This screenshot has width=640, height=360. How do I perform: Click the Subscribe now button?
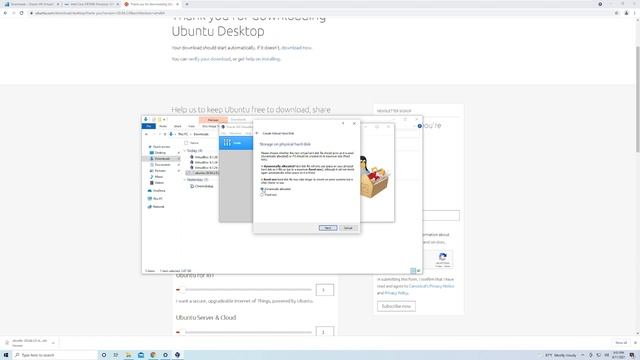click(x=396, y=306)
